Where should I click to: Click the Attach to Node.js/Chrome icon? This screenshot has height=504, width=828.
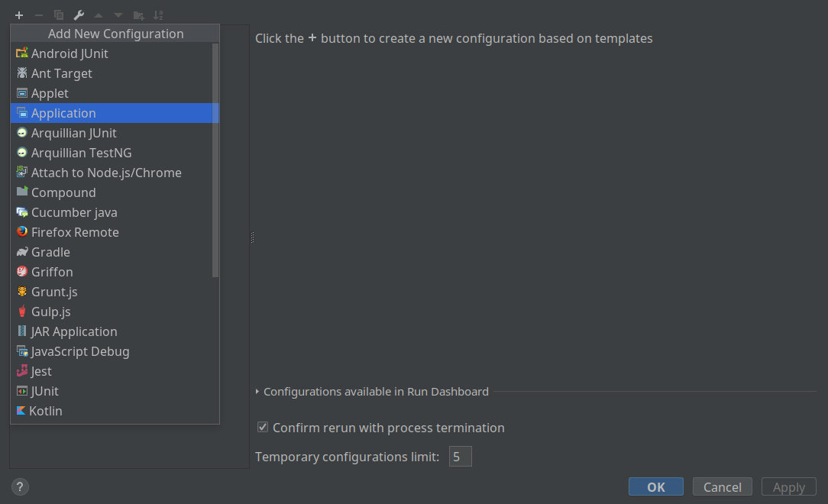pos(21,172)
